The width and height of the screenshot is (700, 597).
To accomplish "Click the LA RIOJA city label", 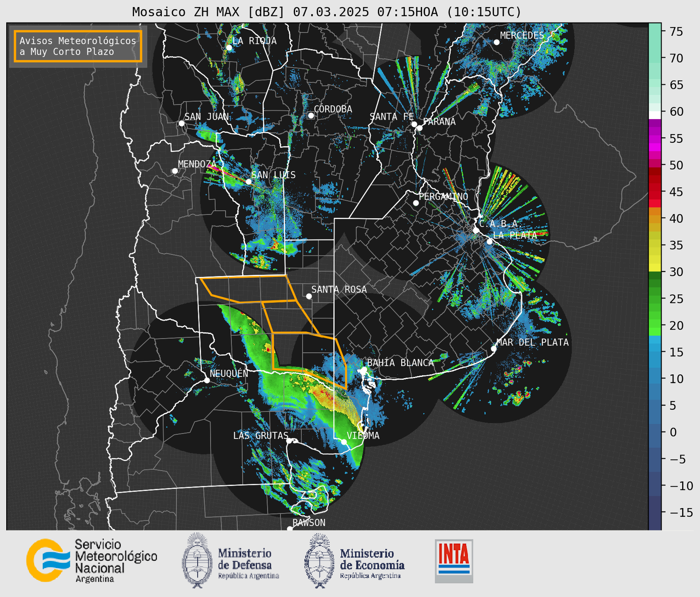I will 254,41.
